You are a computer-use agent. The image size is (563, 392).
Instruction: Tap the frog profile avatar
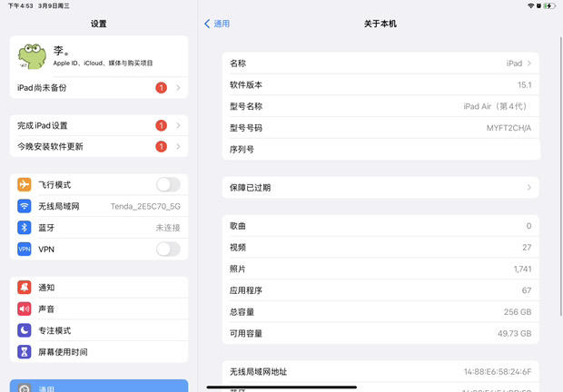pyautogui.click(x=32, y=56)
